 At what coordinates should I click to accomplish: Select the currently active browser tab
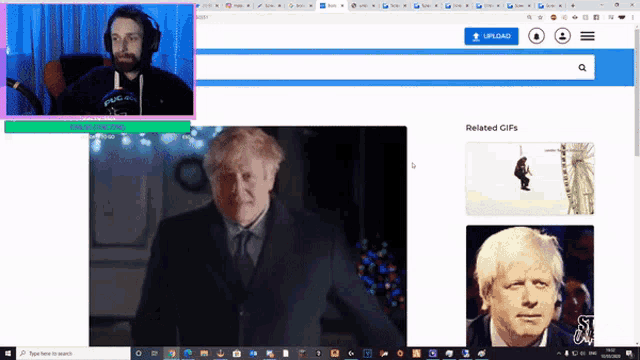pyautogui.click(x=331, y=6)
